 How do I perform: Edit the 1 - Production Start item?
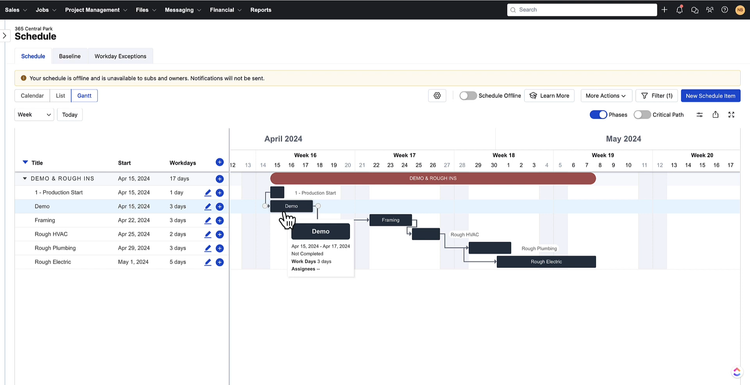[208, 193]
